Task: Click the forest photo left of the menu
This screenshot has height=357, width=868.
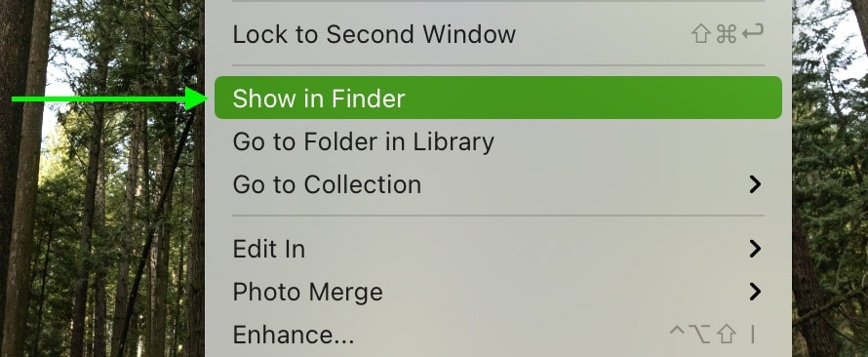Action: pos(102,221)
